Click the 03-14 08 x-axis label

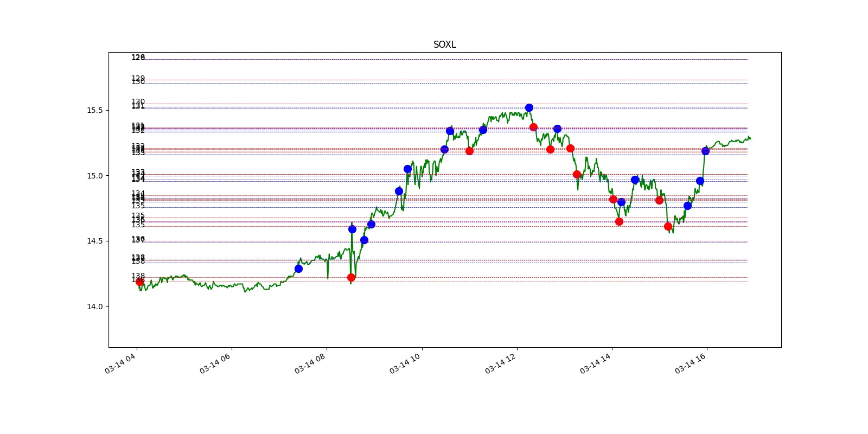[310, 363]
